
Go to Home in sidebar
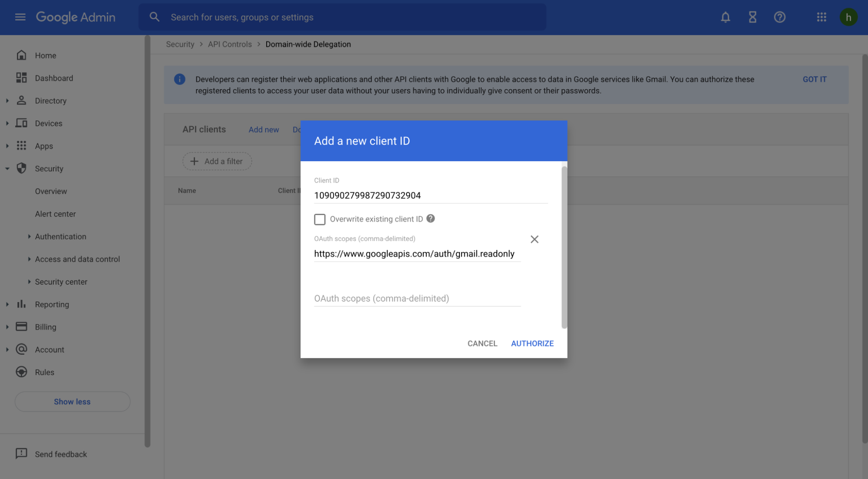(46, 56)
